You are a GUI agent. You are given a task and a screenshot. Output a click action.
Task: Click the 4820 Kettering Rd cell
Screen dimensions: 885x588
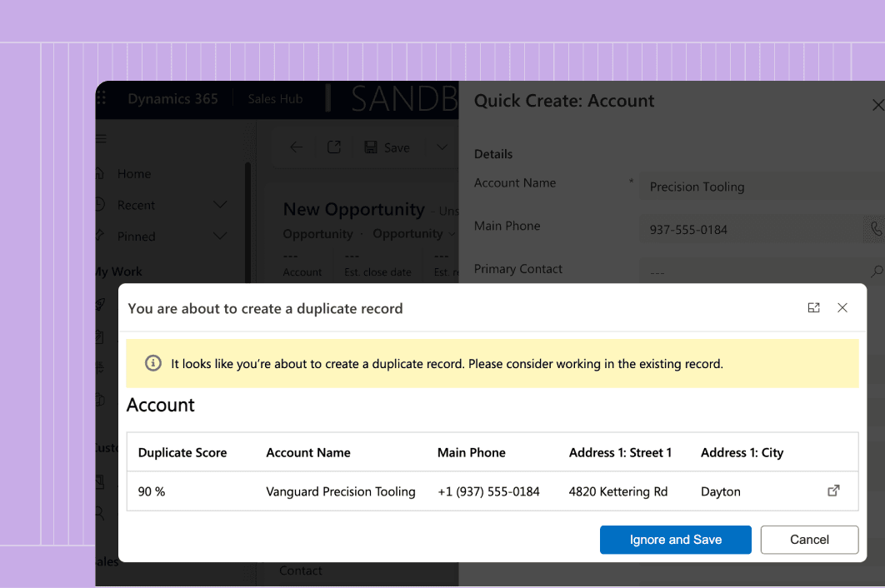pyautogui.click(x=618, y=491)
